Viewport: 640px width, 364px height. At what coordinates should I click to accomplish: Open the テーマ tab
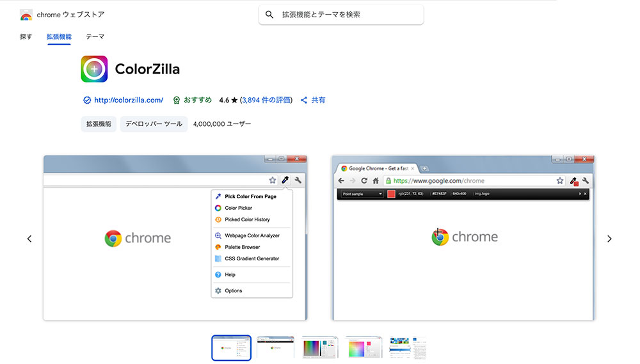(x=95, y=36)
